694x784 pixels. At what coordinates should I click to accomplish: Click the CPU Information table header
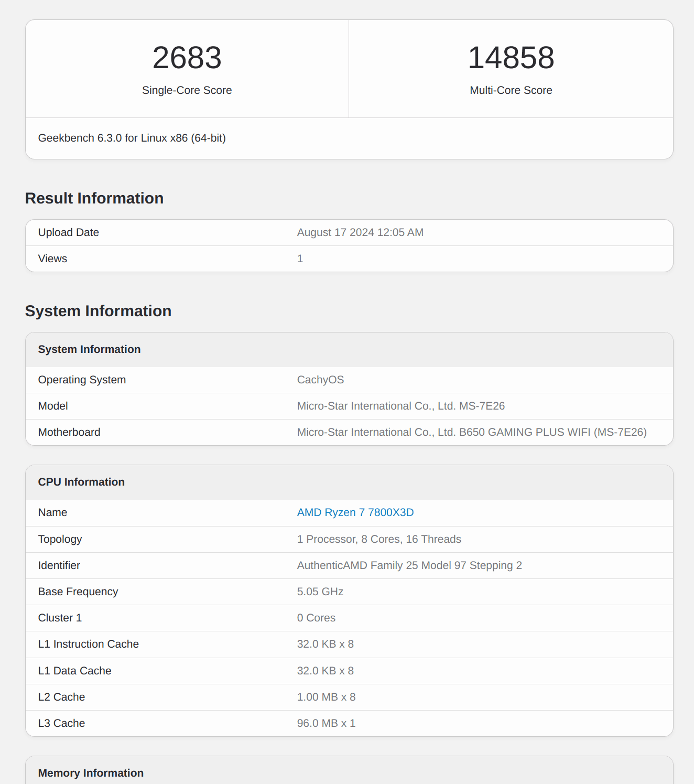82,482
